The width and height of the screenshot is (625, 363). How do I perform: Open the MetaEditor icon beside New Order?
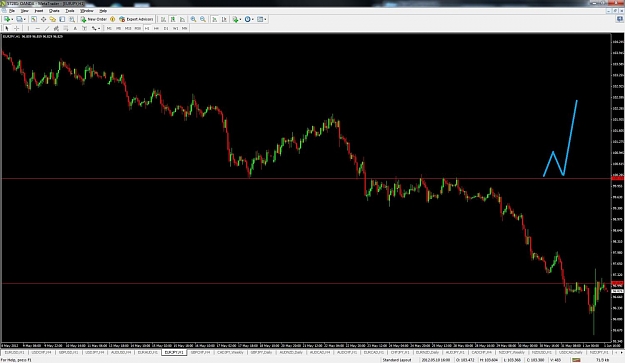[113, 19]
